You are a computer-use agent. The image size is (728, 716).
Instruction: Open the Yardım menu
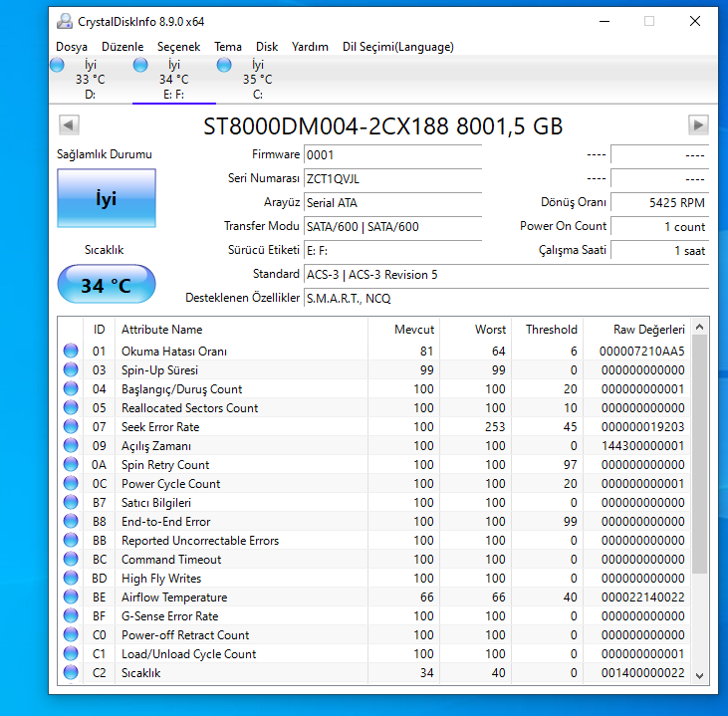[310, 47]
